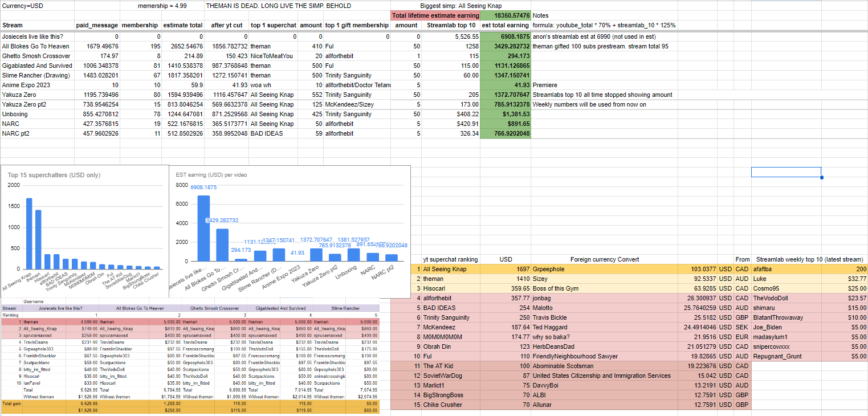Click the "SEK" currency code cell
The width and height of the screenshot is (868, 416).
click(742, 327)
